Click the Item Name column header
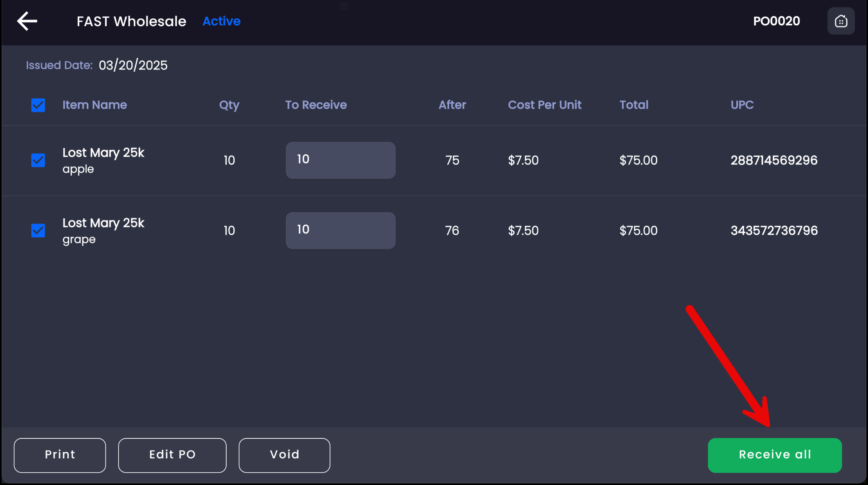The width and height of the screenshot is (868, 485). point(94,105)
